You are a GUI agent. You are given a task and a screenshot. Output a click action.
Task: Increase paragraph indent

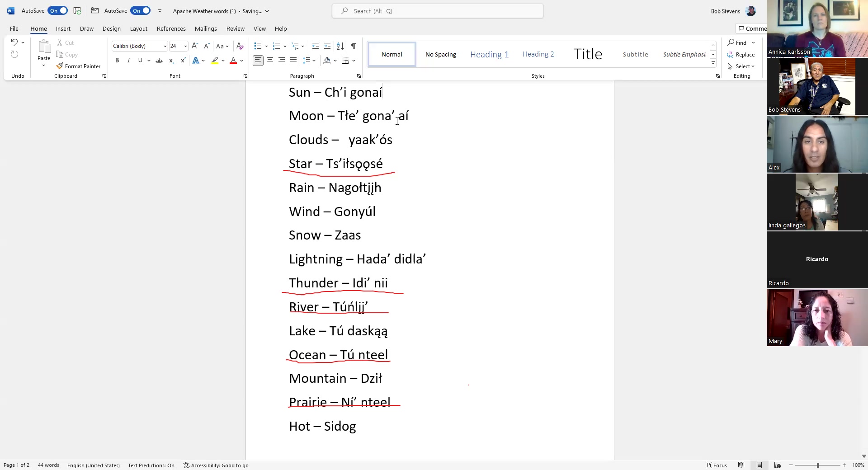[x=327, y=46]
